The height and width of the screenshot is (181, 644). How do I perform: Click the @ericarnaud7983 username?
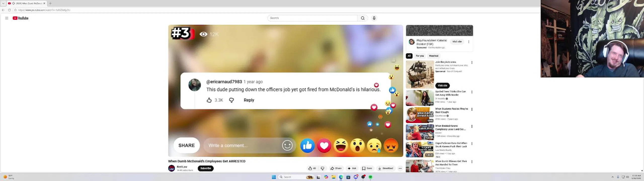tap(224, 82)
